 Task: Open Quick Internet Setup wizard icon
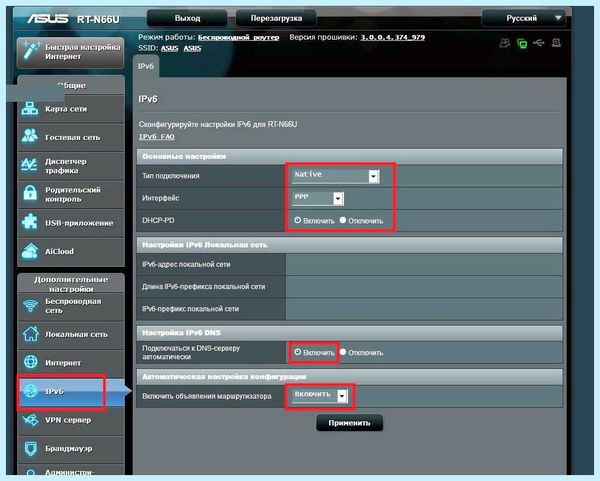(x=31, y=51)
